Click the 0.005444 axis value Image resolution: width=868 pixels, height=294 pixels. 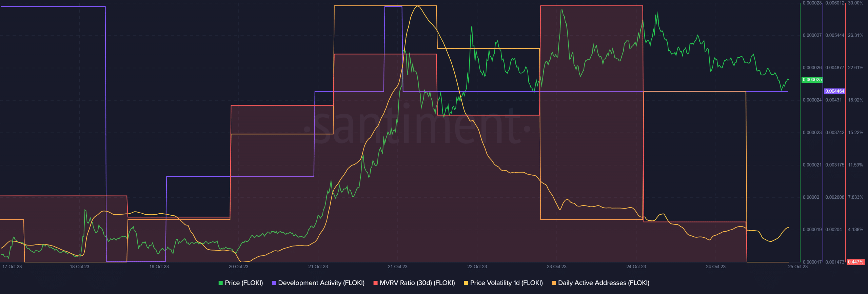[835, 35]
